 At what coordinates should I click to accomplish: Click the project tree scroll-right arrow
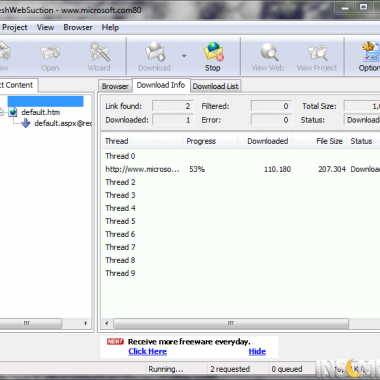(85, 323)
